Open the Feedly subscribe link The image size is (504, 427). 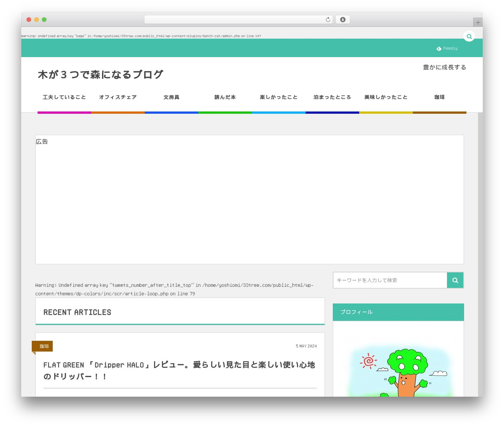[x=447, y=48]
